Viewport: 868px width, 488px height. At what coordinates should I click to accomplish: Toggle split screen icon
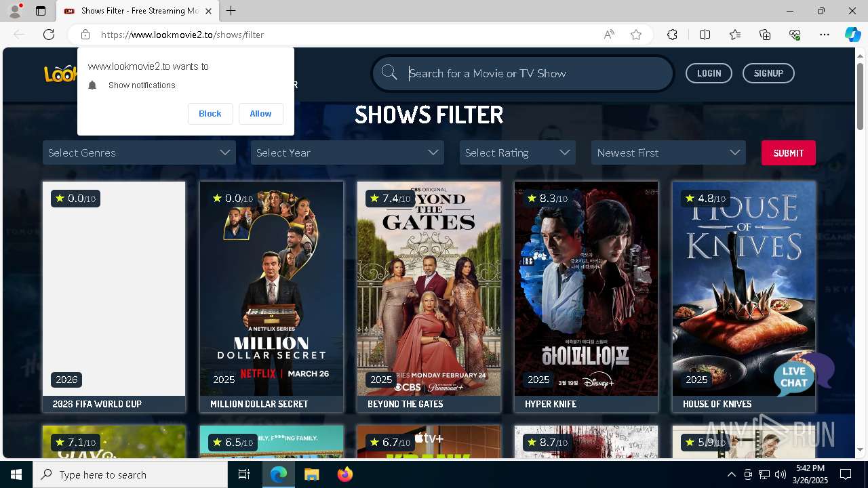tap(705, 35)
